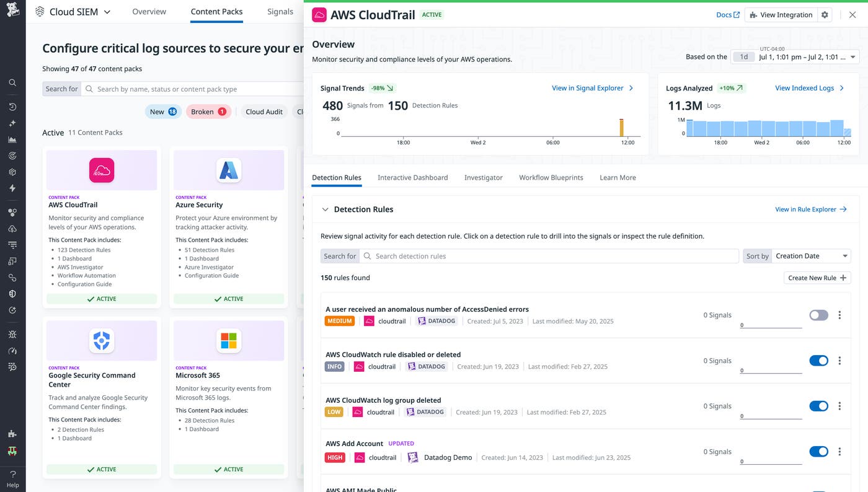This screenshot has height=492, width=868.
Task: Disable the AWS CloudWatch log group deleted rule
Action: tap(818, 406)
